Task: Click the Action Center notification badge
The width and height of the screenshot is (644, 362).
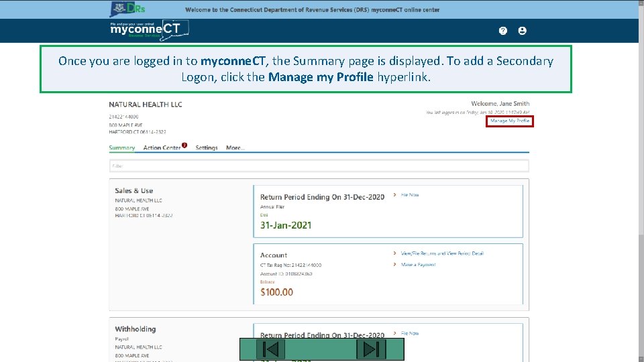Action: 184,145
